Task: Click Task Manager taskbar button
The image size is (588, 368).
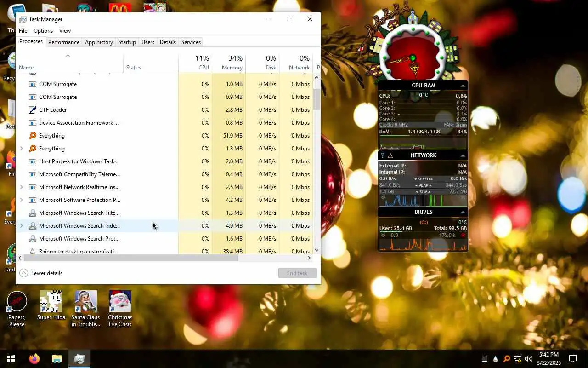Action: [79, 359]
